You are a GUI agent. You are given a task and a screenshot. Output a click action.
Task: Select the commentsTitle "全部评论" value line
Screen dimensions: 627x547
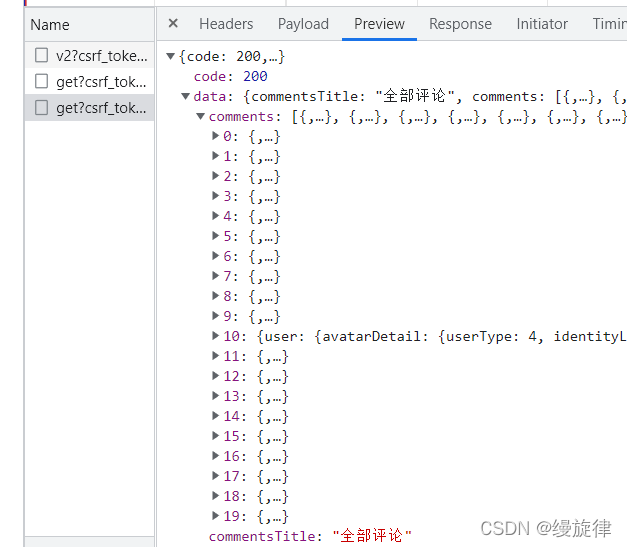pyautogui.click(x=310, y=536)
